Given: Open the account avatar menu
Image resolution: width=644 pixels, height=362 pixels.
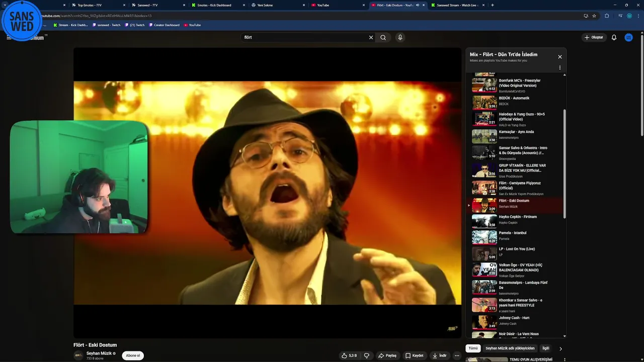Looking at the screenshot, I should coord(628,37).
